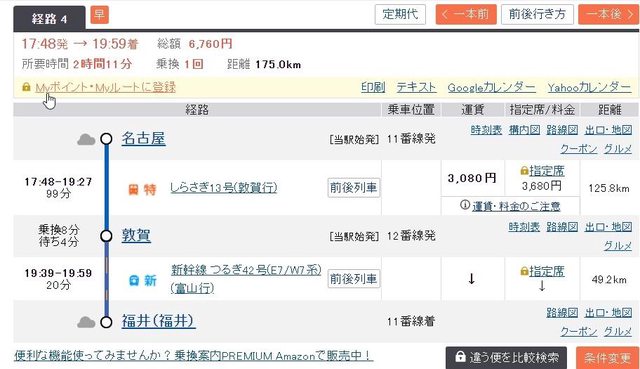Click 前後列車 button for つるぎ42号
The height and width of the screenshot is (369, 640).
click(353, 279)
